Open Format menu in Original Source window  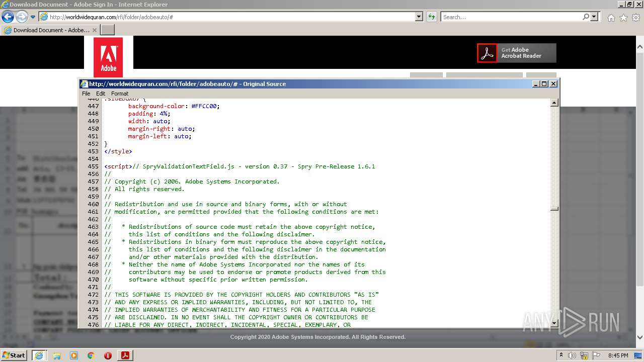coord(120,94)
